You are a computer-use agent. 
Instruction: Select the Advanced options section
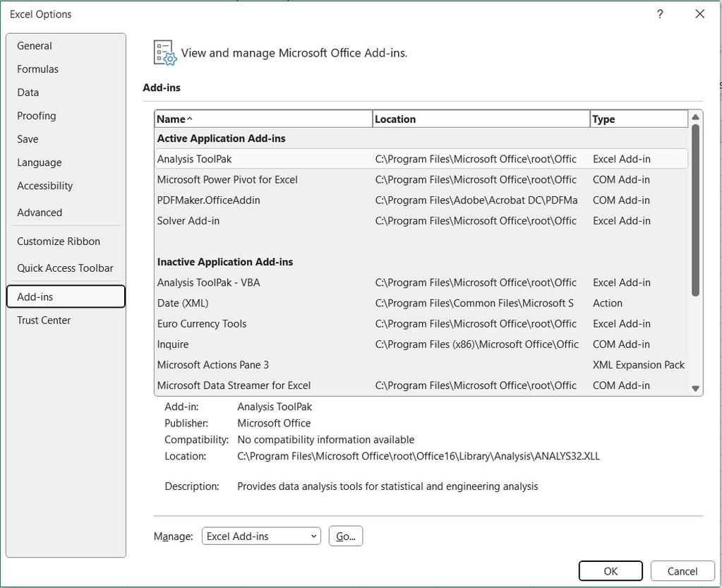click(x=40, y=212)
